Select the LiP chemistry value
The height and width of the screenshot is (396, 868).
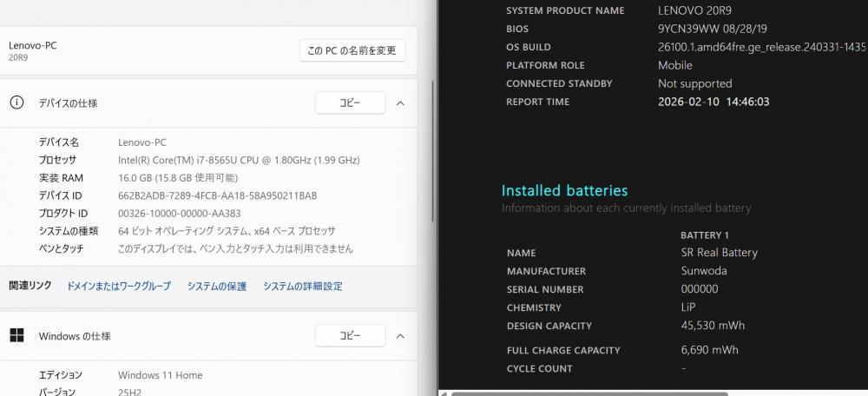click(x=688, y=307)
